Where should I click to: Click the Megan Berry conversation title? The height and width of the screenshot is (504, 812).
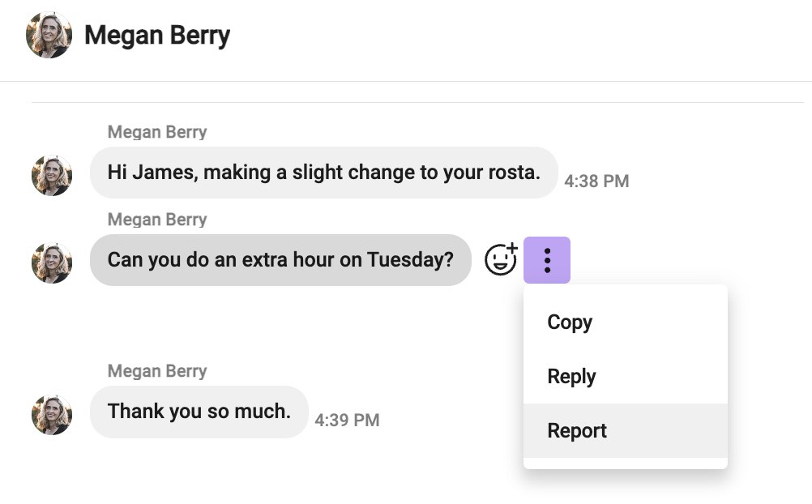coord(157,35)
